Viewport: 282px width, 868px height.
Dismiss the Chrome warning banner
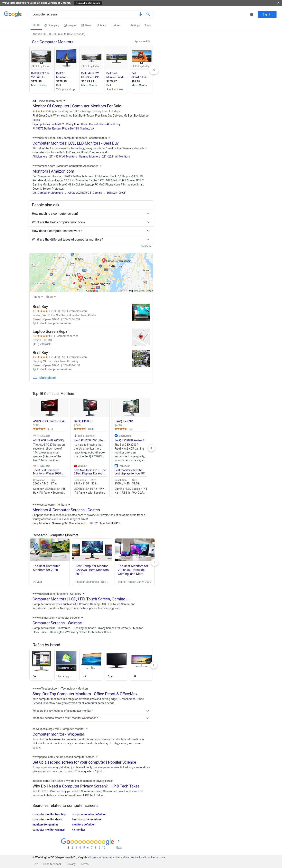coord(278,3)
